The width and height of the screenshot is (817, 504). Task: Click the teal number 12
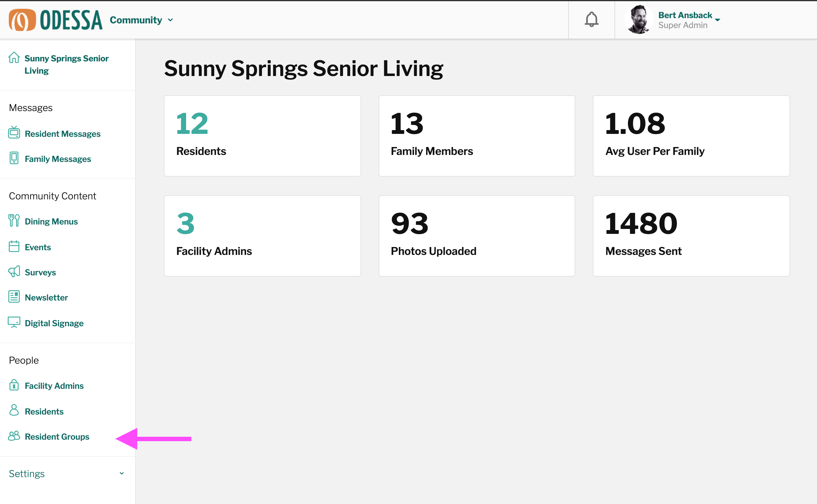(192, 124)
